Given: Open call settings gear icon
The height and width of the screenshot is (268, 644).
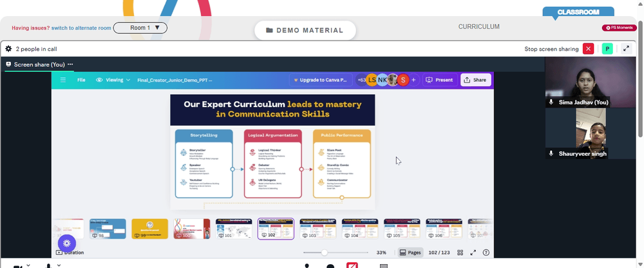Looking at the screenshot, I should [8, 49].
